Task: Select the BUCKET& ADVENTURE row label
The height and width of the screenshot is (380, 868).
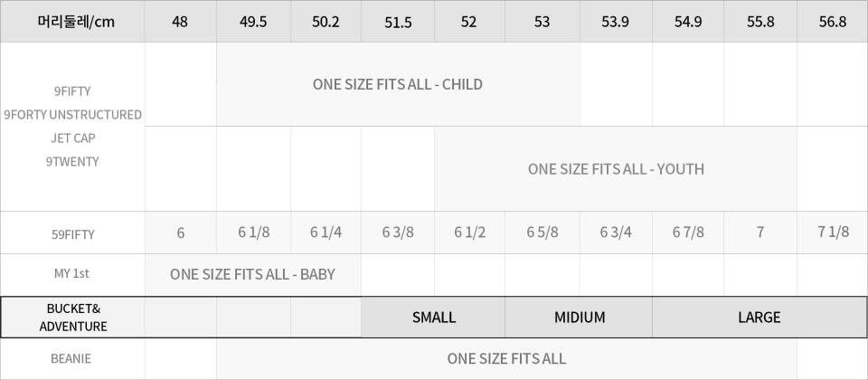Action: [x=72, y=318]
